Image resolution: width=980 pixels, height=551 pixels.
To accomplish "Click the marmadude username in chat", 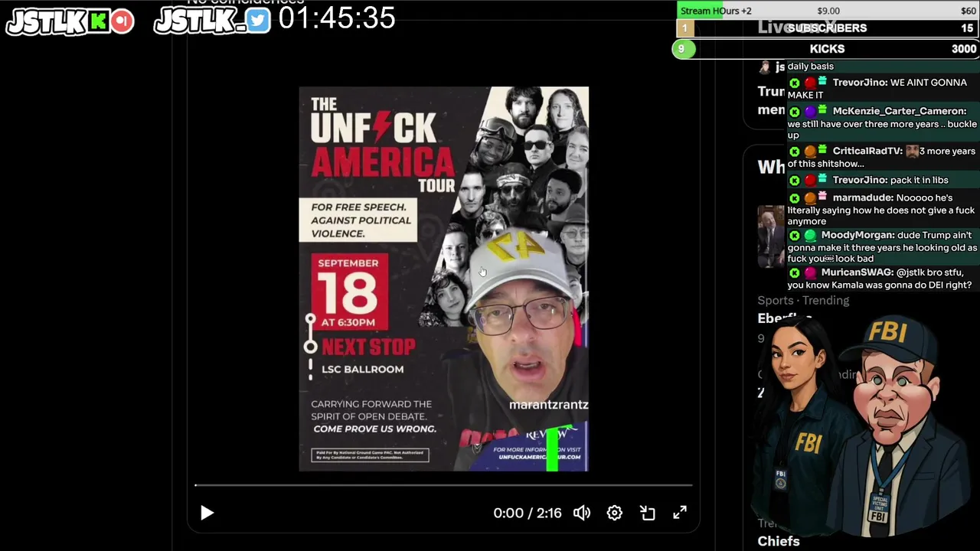I will coord(863,197).
